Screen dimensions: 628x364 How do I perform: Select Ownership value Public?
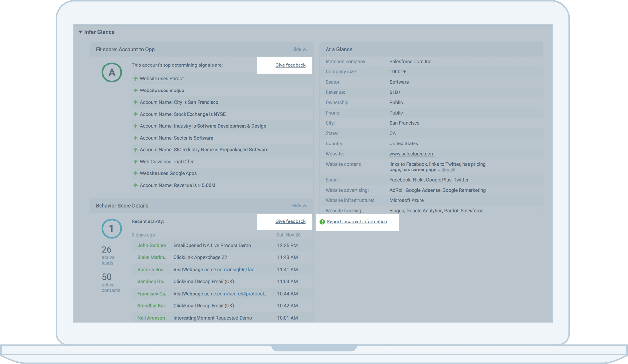[x=396, y=103]
